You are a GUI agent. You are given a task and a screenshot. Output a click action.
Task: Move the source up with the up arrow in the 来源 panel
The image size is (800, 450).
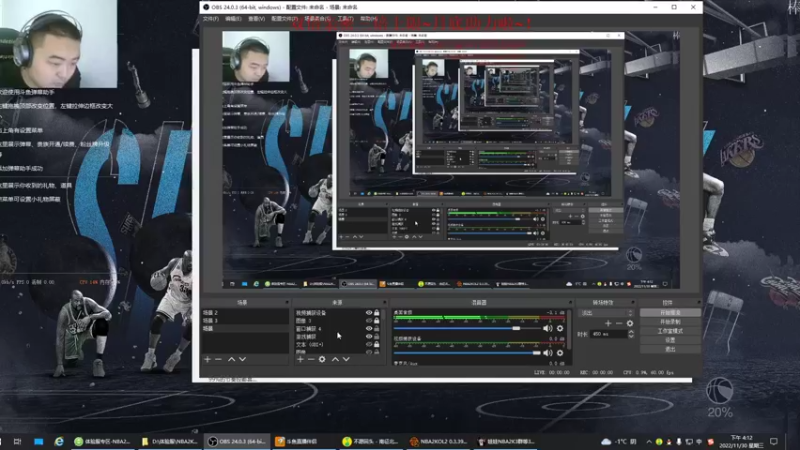(335, 360)
